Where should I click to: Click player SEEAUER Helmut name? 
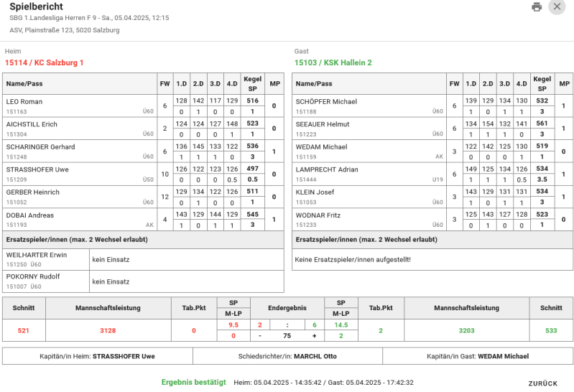[x=323, y=124]
